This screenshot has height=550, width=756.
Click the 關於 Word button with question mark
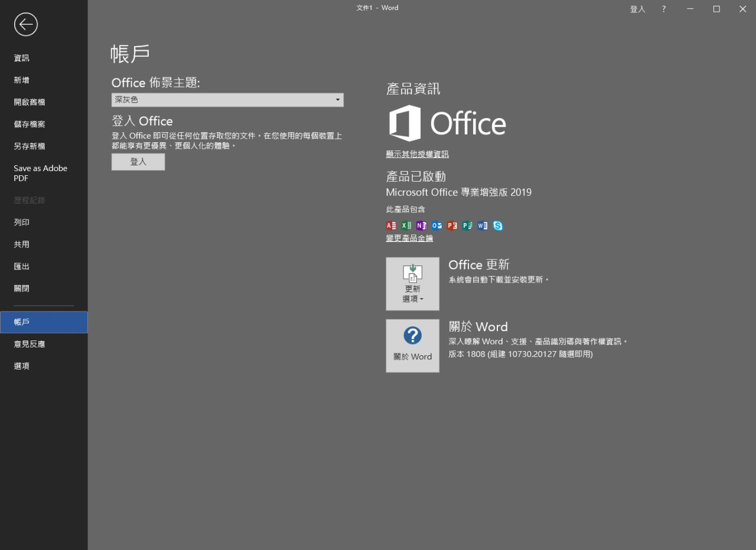pyautogui.click(x=413, y=346)
